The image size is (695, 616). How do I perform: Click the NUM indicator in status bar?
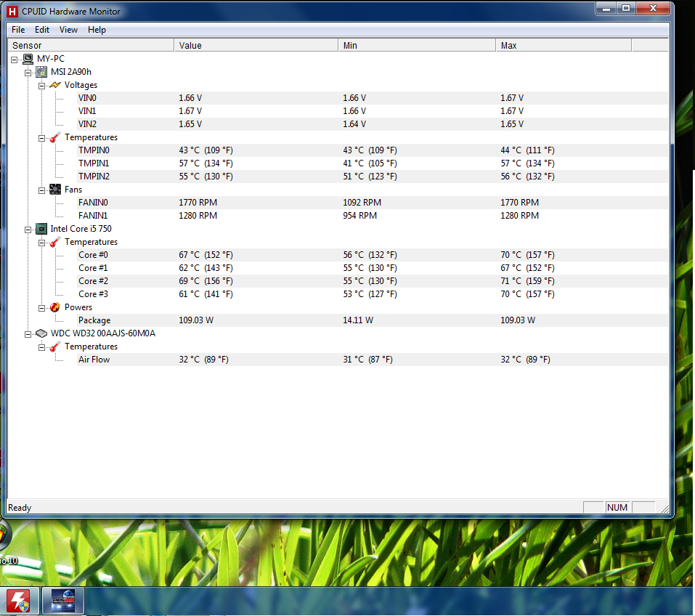pyautogui.click(x=617, y=507)
